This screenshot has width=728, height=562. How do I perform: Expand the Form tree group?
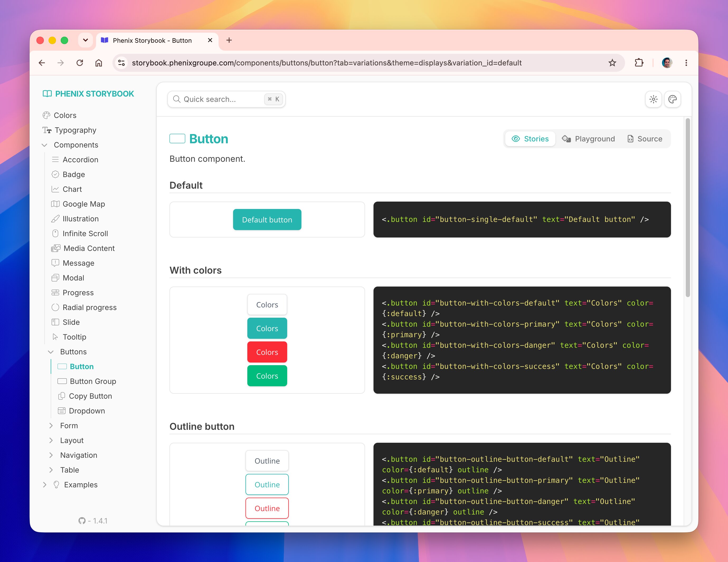pyautogui.click(x=51, y=425)
